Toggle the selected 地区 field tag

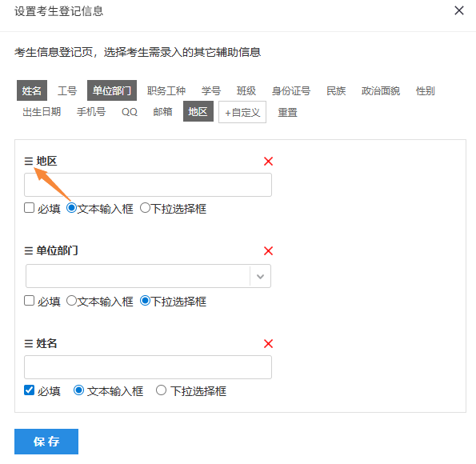click(198, 111)
